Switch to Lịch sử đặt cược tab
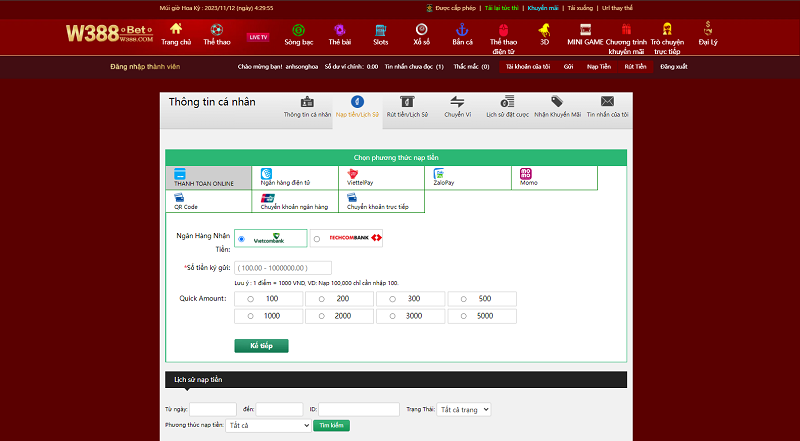This screenshot has height=441, width=800. click(507, 108)
